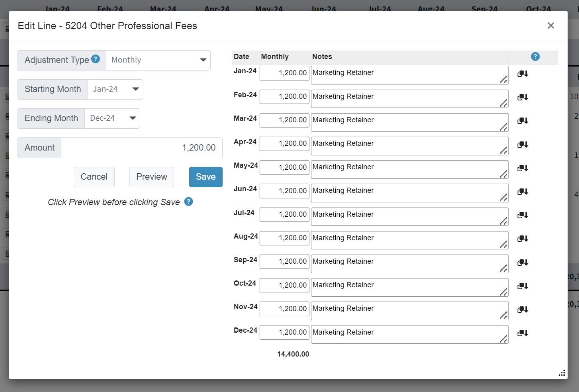
Task: Copy the Sep-24 note to months below
Action: coord(522,263)
